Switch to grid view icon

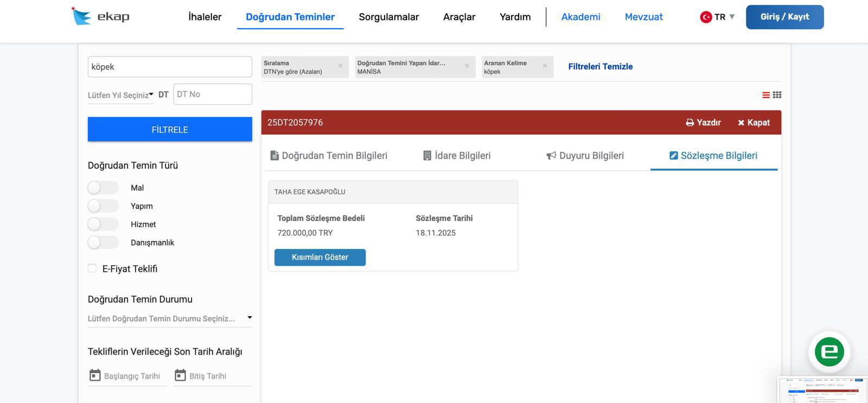777,95
